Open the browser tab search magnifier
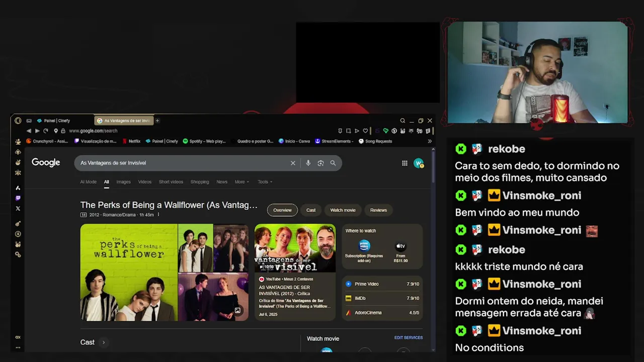This screenshot has height=362, width=644. [403, 121]
